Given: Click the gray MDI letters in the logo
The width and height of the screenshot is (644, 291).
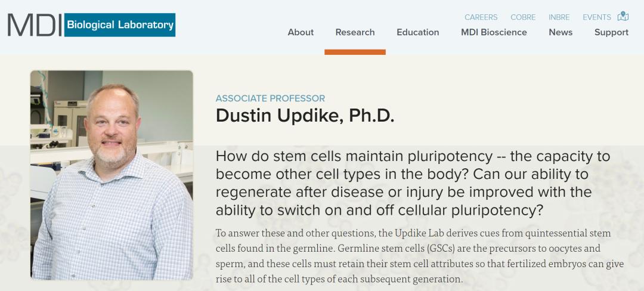Looking at the screenshot, I should tap(35, 25).
